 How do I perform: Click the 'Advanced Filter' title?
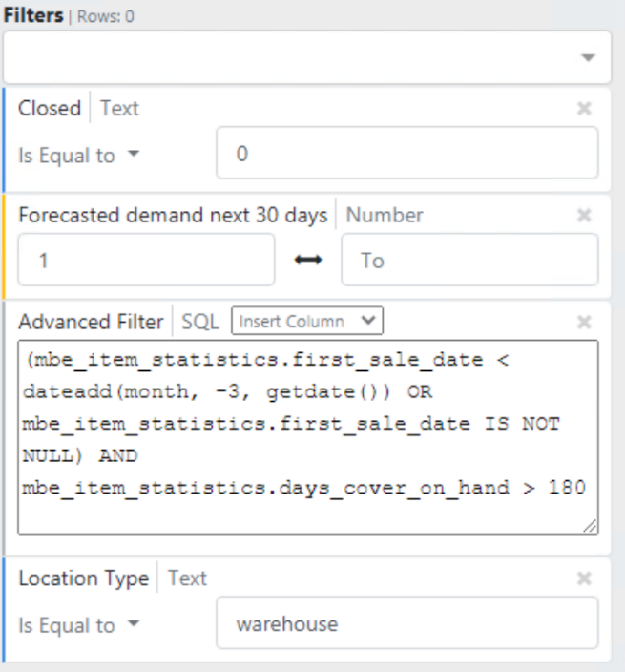click(91, 322)
